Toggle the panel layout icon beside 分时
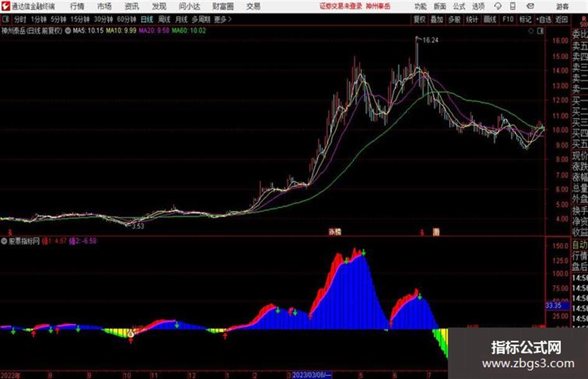The width and height of the screenshot is (588, 379). (5, 19)
